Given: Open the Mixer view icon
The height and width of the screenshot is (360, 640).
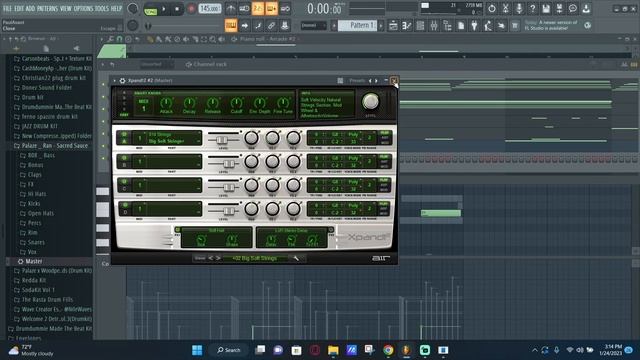Looking at the screenshot, I should point(433,26).
